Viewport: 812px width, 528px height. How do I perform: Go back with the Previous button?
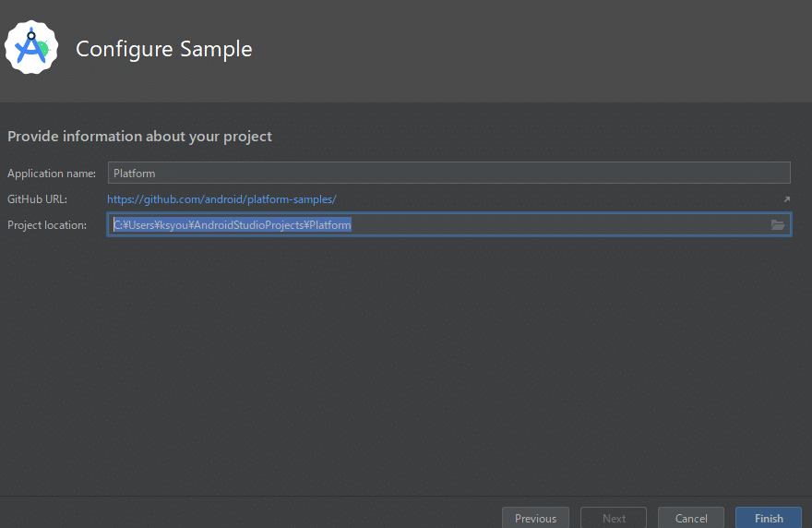(535, 518)
